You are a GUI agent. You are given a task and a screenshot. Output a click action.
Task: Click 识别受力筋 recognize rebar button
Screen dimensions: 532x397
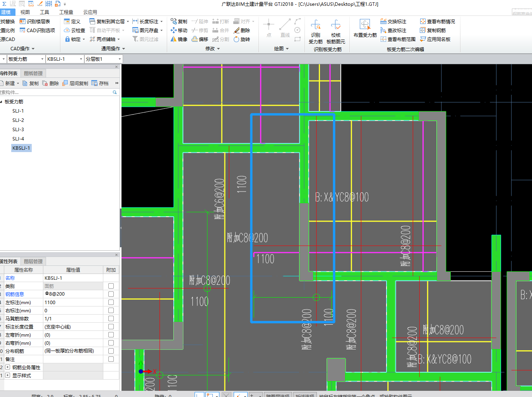point(316,31)
